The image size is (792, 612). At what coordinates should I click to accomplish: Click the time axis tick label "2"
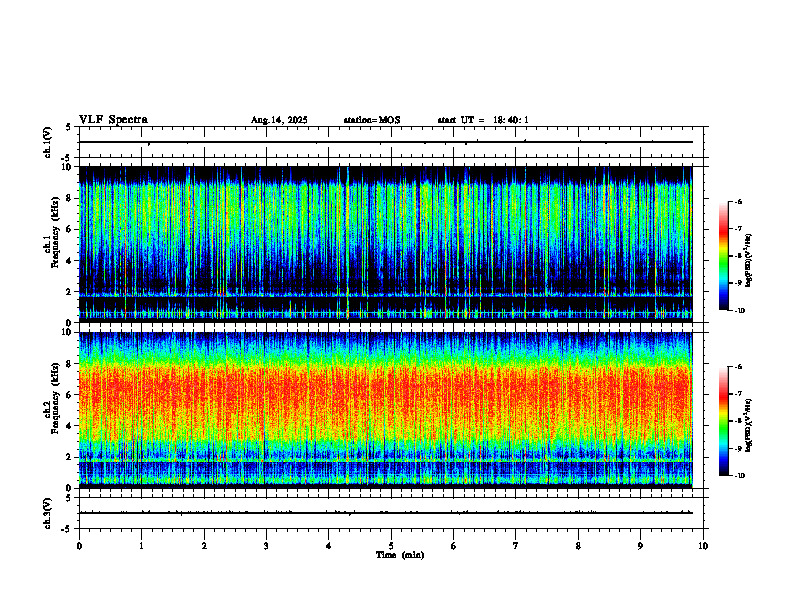click(204, 546)
